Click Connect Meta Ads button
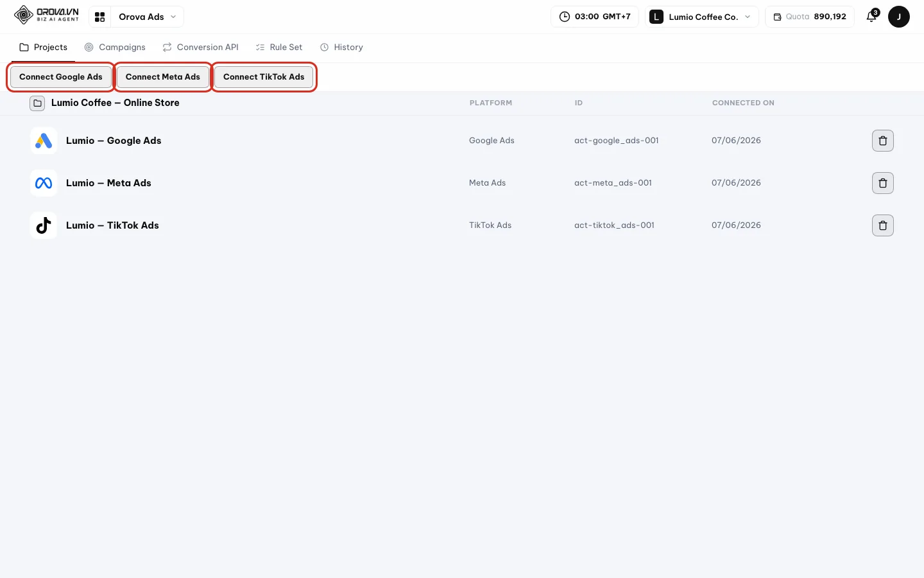Image resolution: width=924 pixels, height=578 pixels. 163,77
